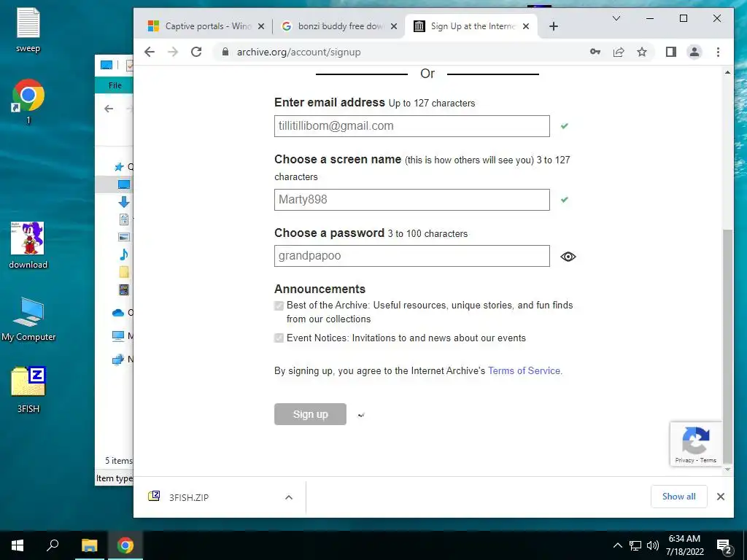Select Network icon in File Explorer sidebar

(x=118, y=359)
